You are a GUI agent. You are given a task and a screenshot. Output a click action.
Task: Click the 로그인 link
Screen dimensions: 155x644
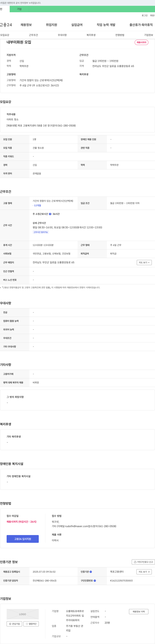point(145,15)
